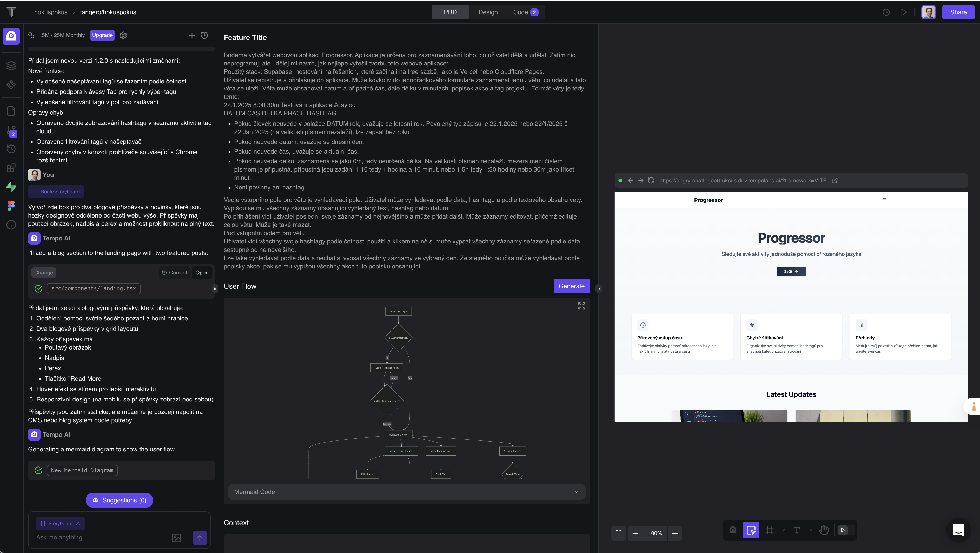The height and width of the screenshot is (553, 980).
Task: Open the frame tool dropdown chevron
Action: pos(783,530)
